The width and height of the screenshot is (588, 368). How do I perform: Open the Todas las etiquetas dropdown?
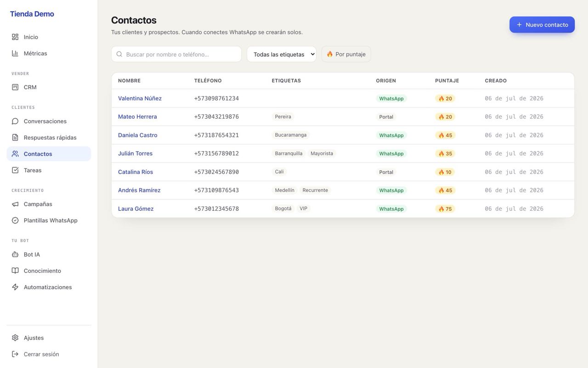282,54
